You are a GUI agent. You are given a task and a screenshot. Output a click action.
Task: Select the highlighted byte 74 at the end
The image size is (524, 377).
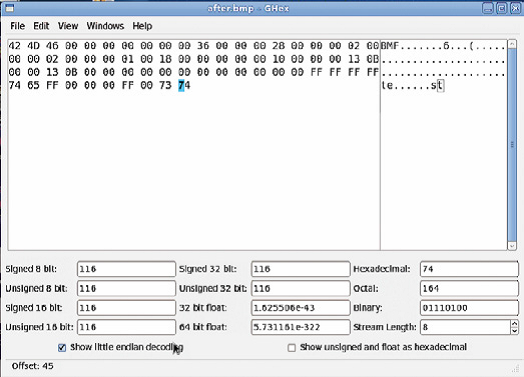pos(184,85)
